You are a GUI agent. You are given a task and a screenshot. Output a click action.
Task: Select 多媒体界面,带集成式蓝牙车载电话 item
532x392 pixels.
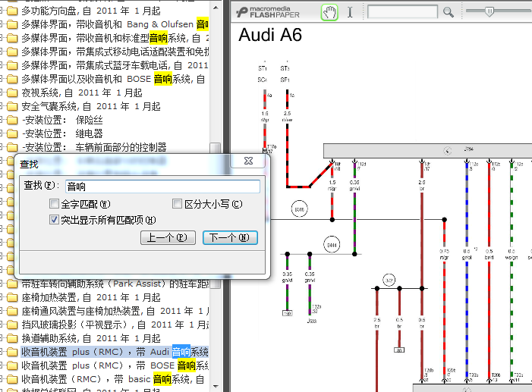click(115, 65)
